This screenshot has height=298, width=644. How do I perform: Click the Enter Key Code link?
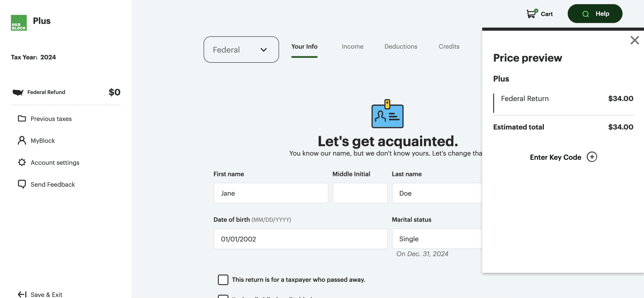555,157
